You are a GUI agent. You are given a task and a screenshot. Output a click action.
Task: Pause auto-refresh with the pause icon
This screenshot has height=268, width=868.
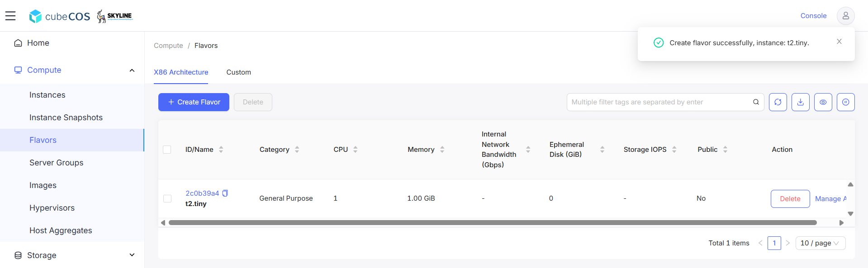[845, 102]
